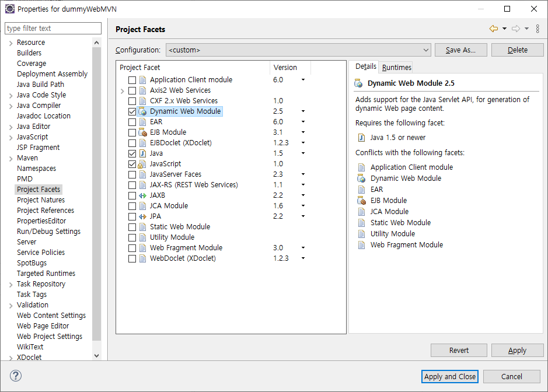Enable the Application Client module checkbox
This screenshot has width=548, height=392.
tap(132, 80)
